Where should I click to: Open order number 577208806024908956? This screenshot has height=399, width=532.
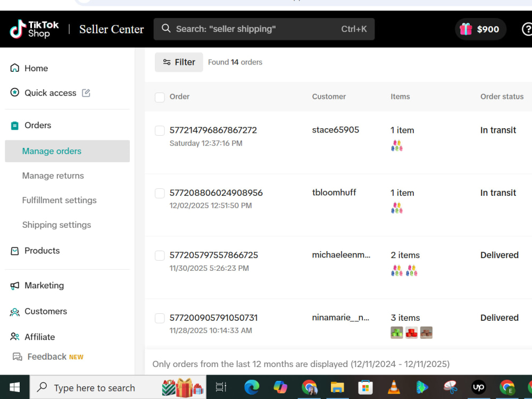[x=216, y=193]
